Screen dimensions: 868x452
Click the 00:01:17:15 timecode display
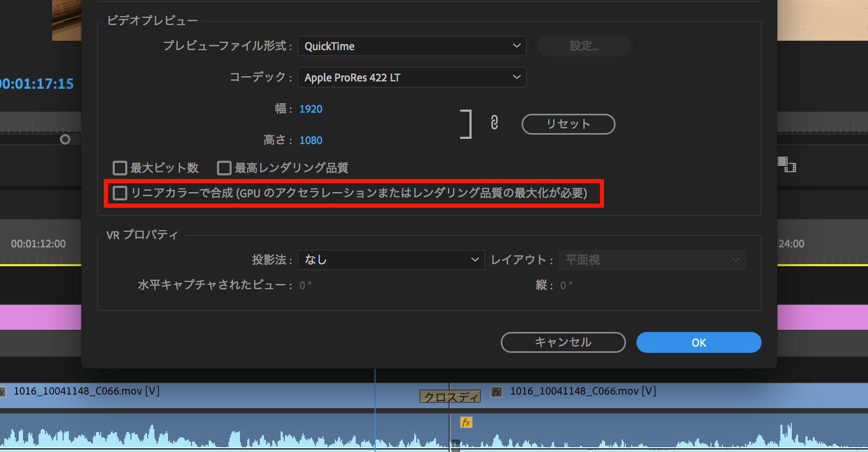[37, 84]
